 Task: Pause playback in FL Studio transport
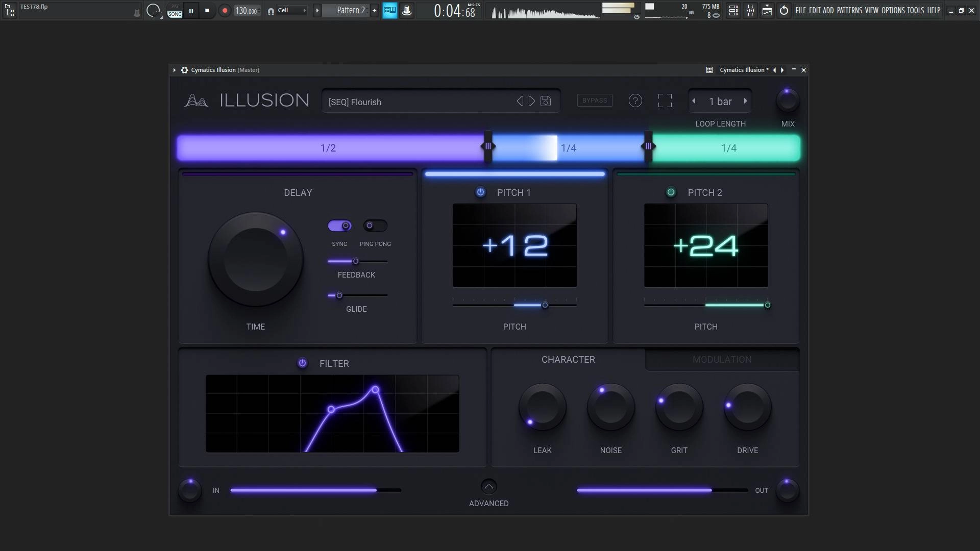(191, 11)
